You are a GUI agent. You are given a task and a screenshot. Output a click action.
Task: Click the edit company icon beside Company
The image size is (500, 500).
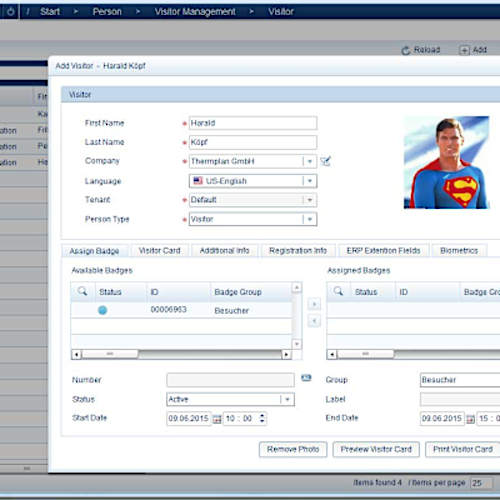click(325, 161)
